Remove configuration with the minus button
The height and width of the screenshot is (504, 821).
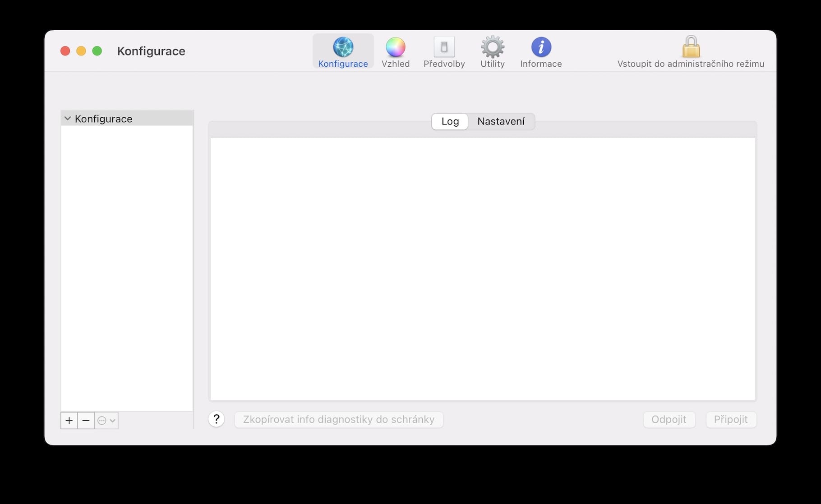pos(86,421)
